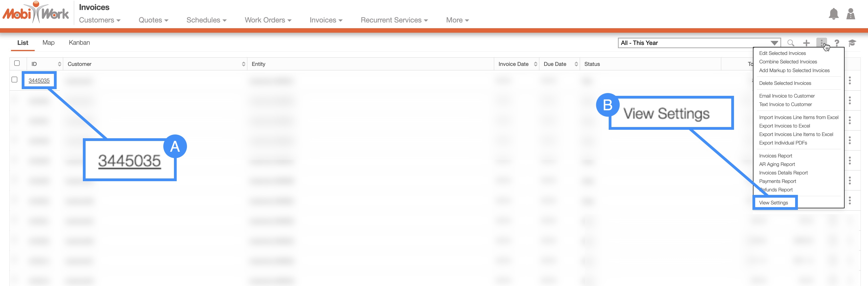The image size is (868, 286).
Task: Expand the Work Orders menu
Action: click(x=268, y=20)
